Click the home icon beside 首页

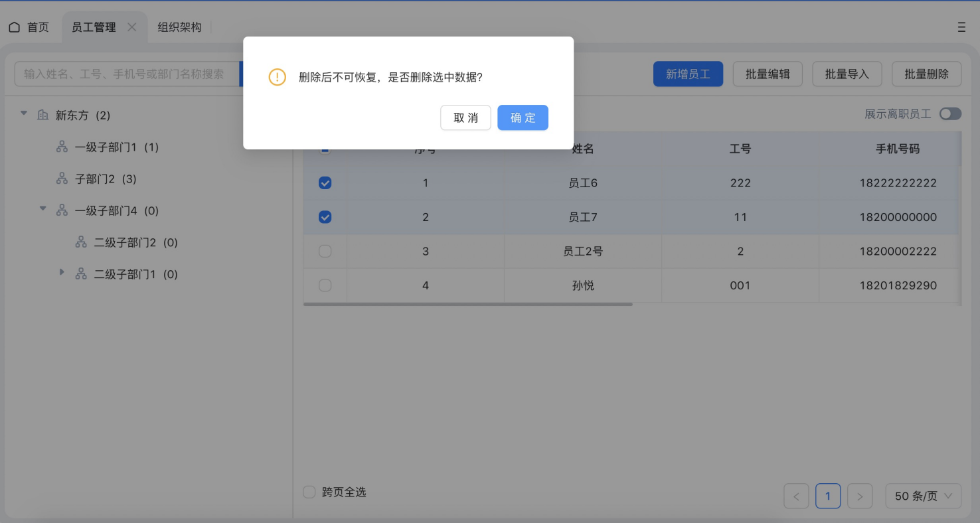pos(15,27)
